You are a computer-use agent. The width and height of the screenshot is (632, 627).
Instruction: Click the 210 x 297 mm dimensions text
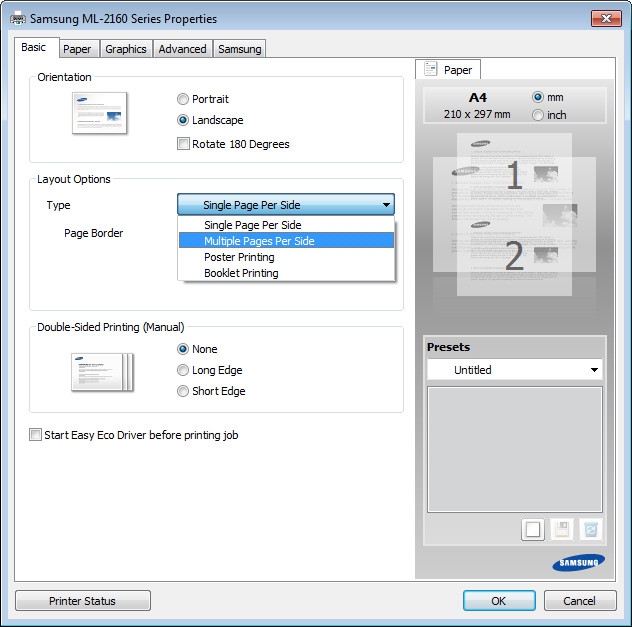pyautogui.click(x=477, y=114)
